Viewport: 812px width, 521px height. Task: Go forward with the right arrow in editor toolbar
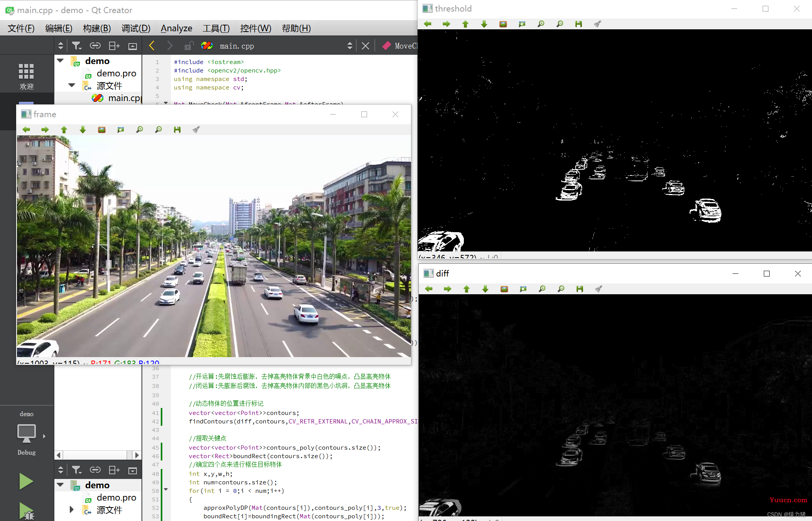170,46
